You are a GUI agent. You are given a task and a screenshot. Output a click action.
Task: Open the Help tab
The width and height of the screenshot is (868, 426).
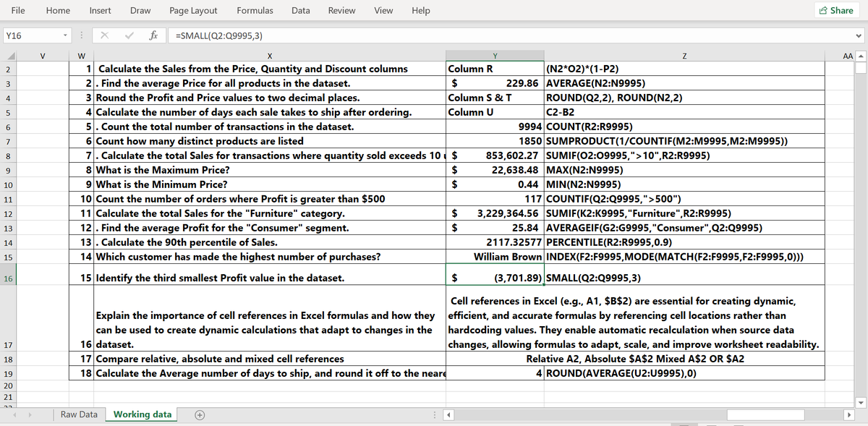click(x=420, y=10)
